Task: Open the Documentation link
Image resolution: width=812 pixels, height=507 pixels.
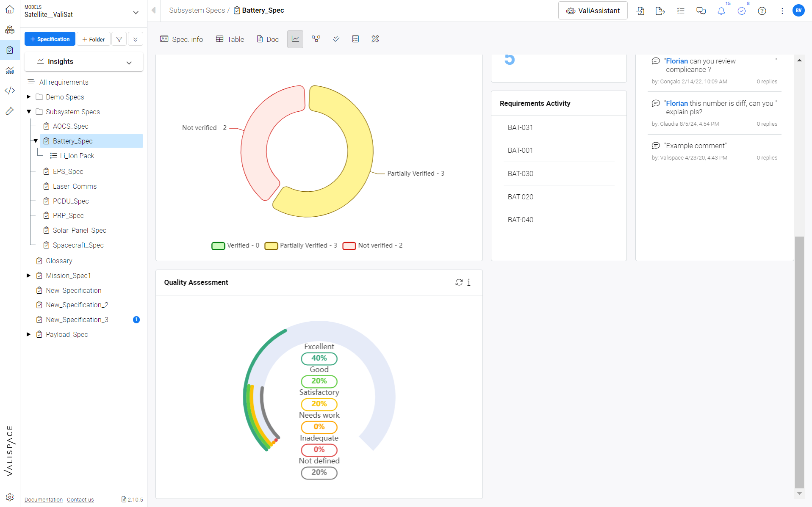Action: tap(44, 500)
